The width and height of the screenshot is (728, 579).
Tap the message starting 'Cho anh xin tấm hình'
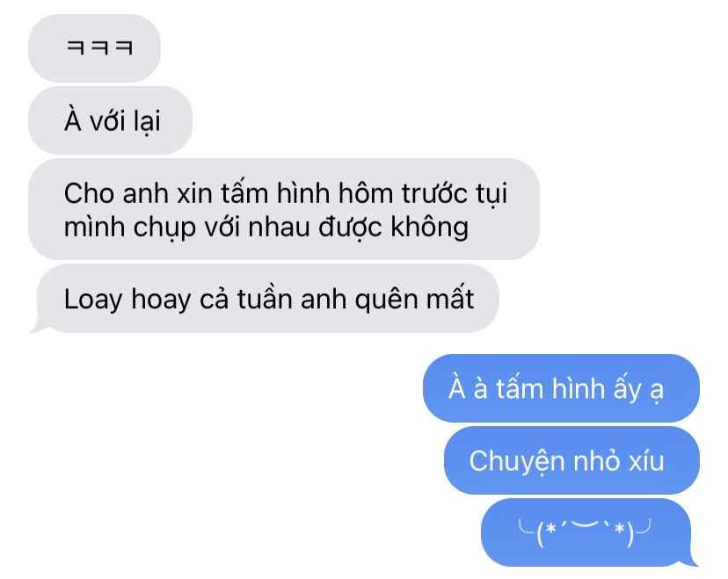tap(284, 209)
